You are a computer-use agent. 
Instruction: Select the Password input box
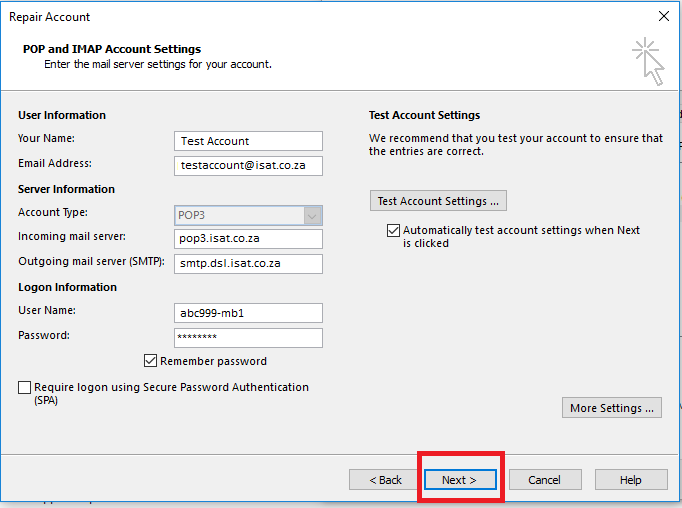tap(248, 337)
